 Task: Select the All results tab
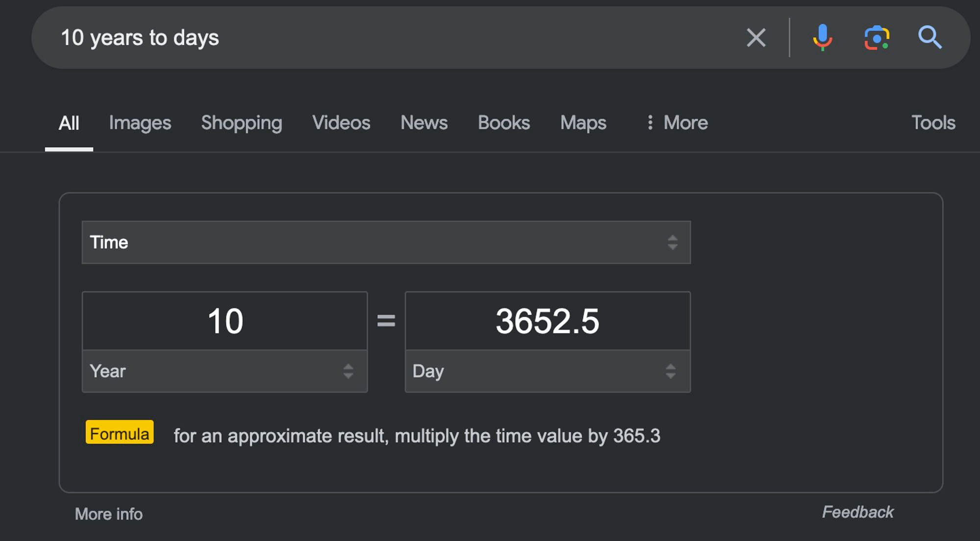pos(69,123)
